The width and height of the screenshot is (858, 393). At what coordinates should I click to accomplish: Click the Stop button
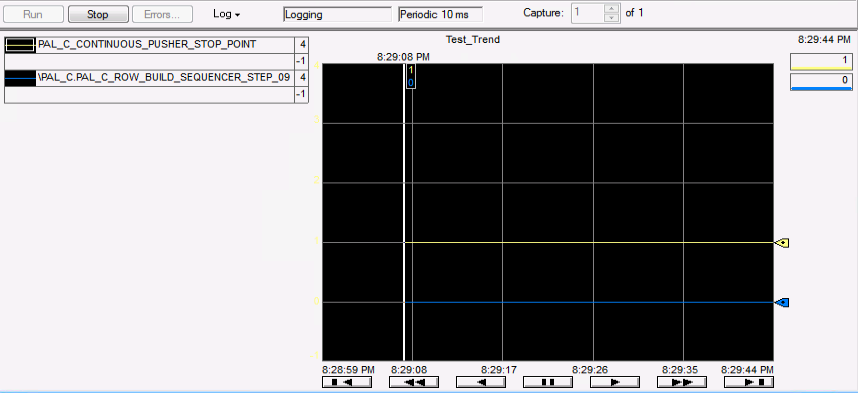pos(98,14)
